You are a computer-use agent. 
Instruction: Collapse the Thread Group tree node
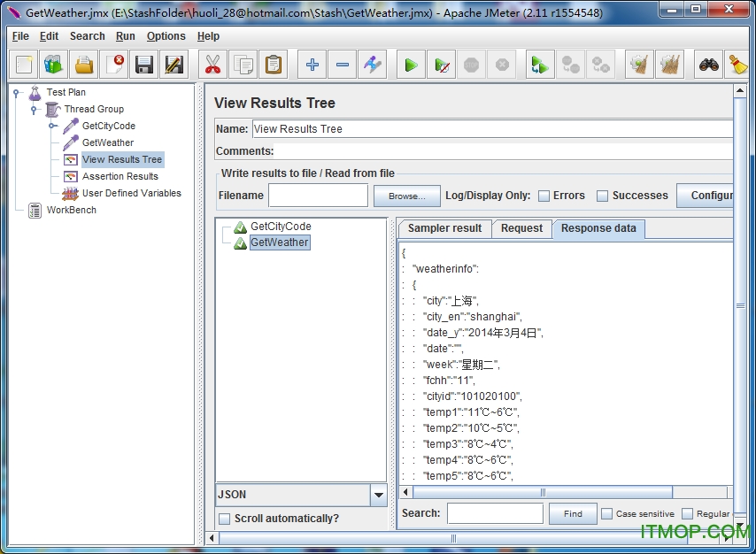35,109
